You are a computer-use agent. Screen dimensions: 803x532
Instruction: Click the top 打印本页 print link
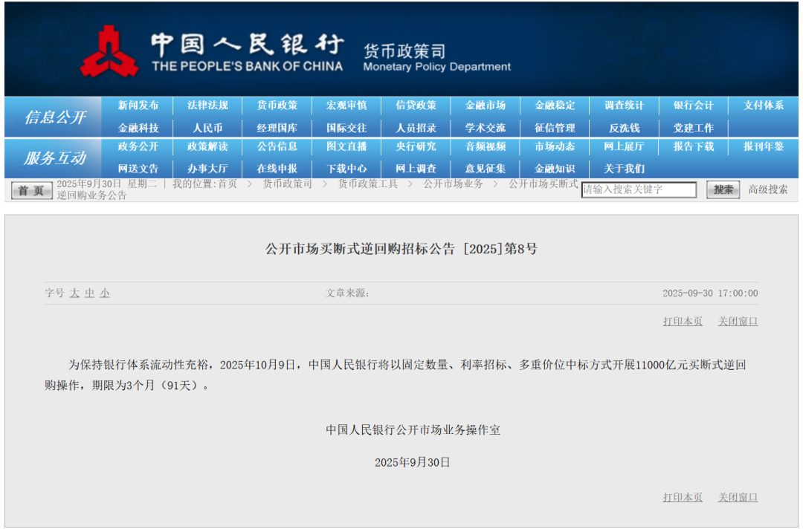coord(683,322)
